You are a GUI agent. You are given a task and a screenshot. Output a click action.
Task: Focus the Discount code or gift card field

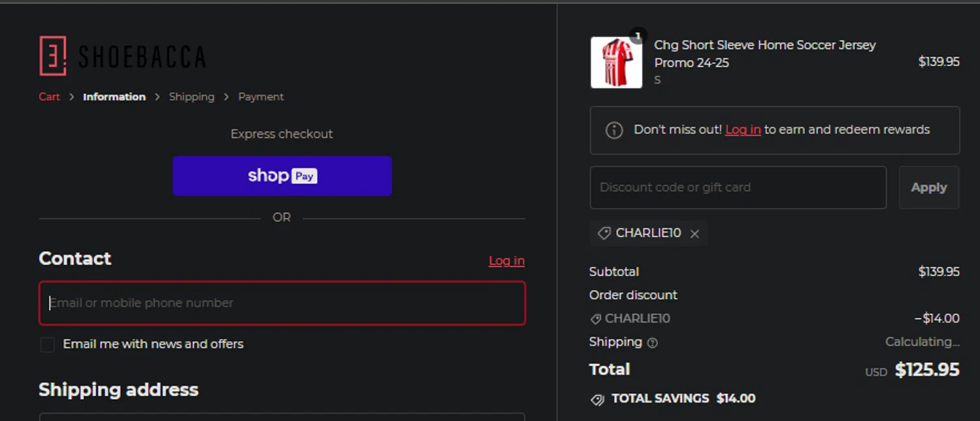(x=738, y=187)
